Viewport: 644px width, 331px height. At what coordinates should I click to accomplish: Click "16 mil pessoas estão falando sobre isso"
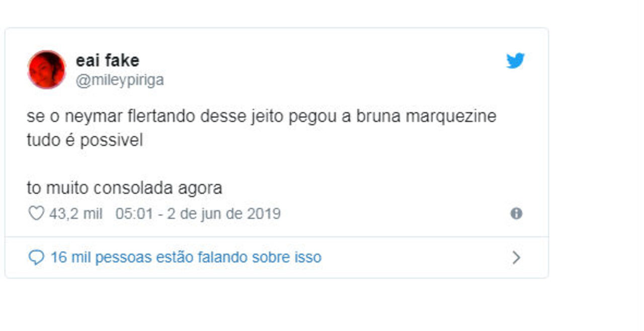pos(186,258)
